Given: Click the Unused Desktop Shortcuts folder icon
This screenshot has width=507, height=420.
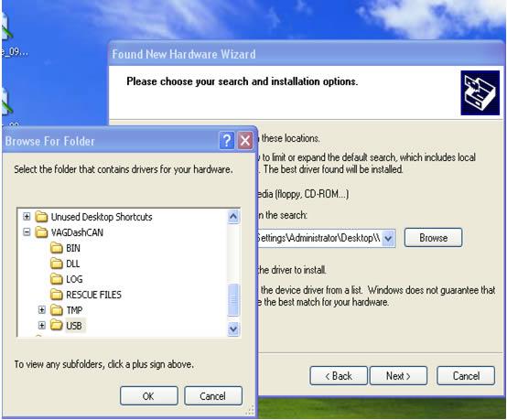Looking at the screenshot, I should point(41,217).
